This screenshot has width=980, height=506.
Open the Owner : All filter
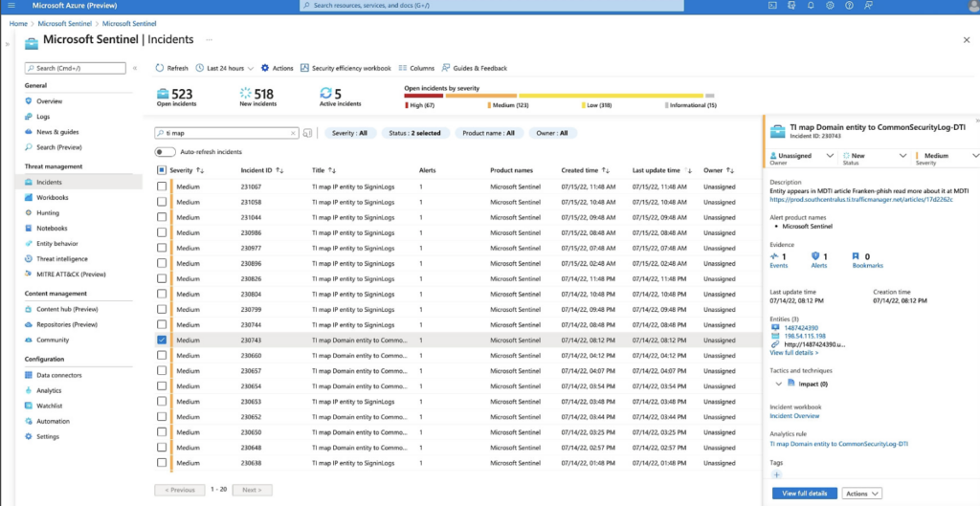552,133
